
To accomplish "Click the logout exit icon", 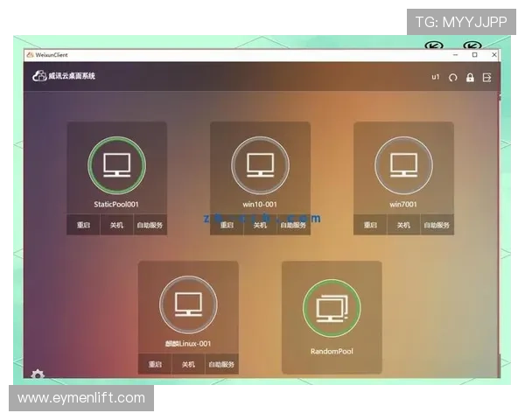I will coord(486,77).
